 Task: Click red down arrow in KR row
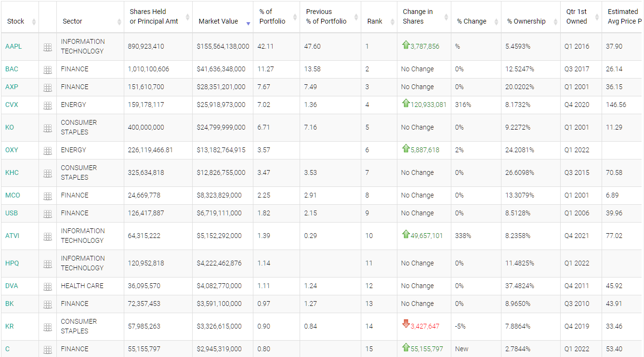[x=406, y=324]
